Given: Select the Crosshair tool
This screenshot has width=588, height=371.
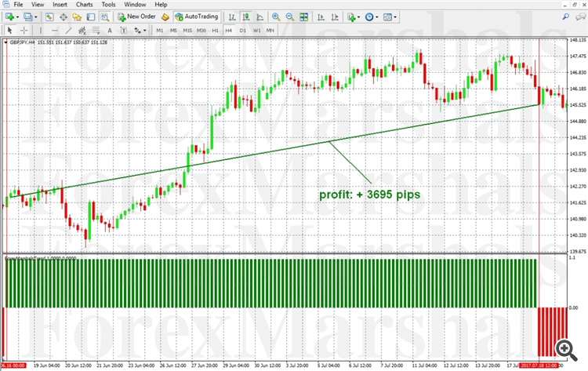Looking at the screenshot, I should (x=24, y=31).
